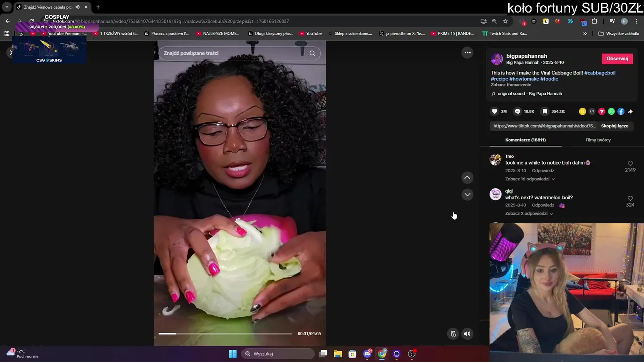Open the yellow extension icon in toolbar
The width and height of the screenshot is (644, 362).
(x=546, y=21)
